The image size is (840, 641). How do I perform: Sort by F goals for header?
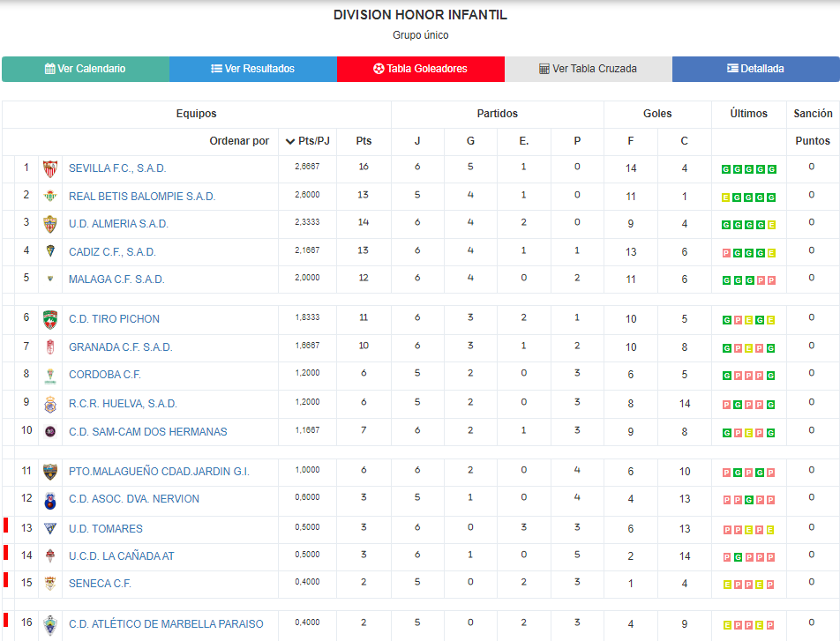point(631,141)
